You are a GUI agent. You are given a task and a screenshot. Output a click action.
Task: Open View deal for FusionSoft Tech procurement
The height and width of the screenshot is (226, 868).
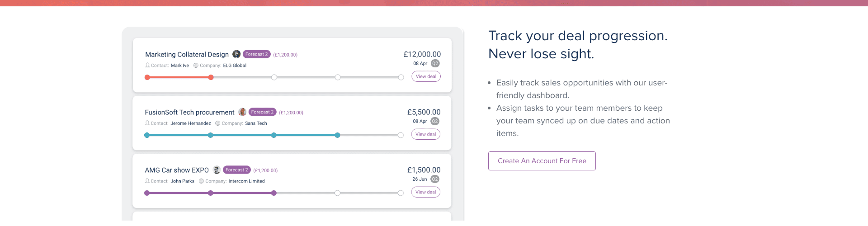(x=425, y=134)
